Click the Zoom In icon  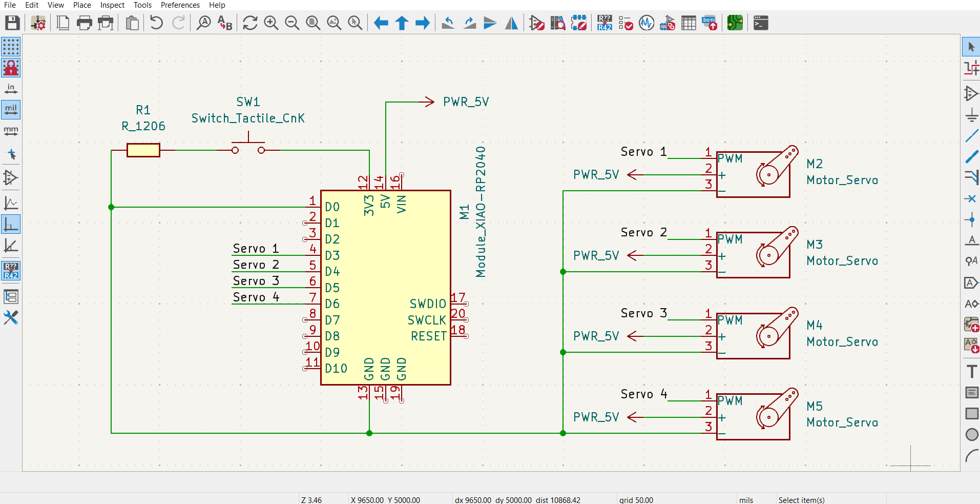271,23
